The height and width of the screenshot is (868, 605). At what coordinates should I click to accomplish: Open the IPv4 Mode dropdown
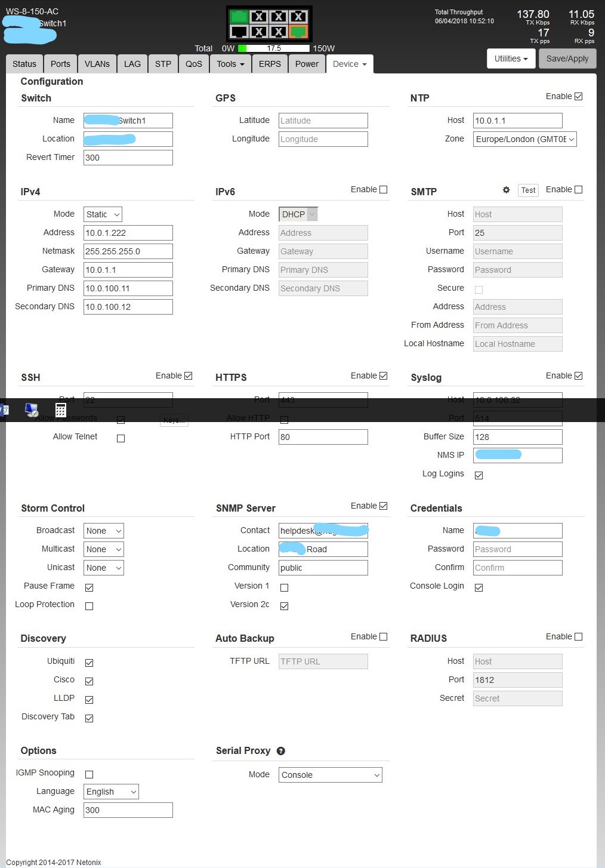click(103, 214)
